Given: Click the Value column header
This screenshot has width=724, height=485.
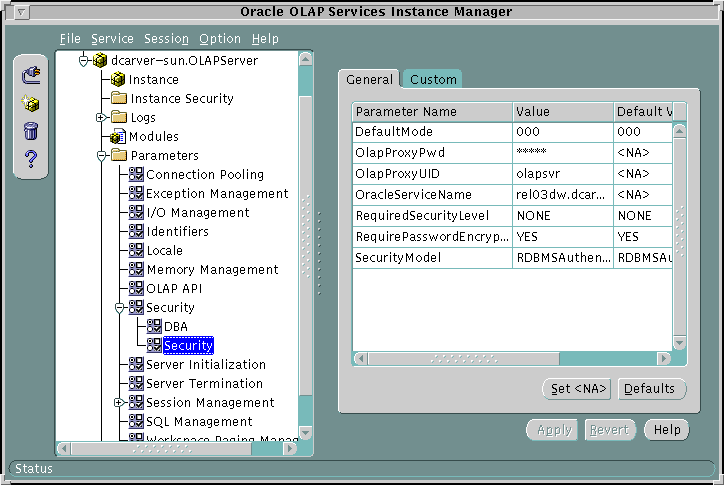Looking at the screenshot, I should pyautogui.click(x=563, y=112).
